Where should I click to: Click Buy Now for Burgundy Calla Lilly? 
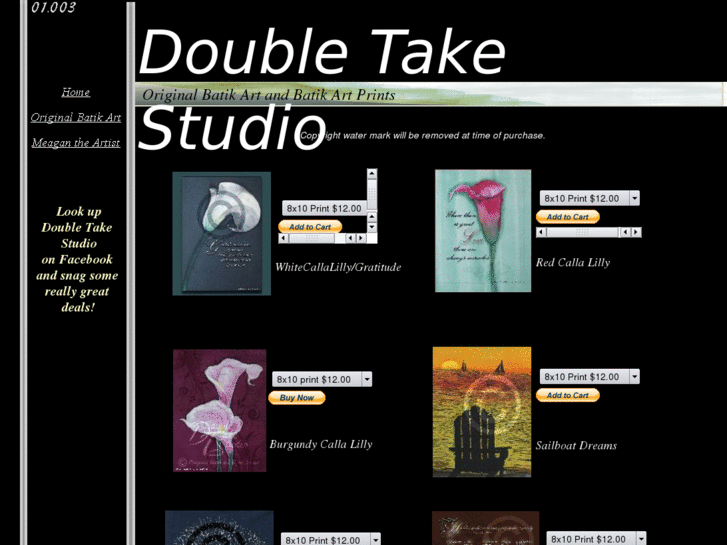[x=297, y=398]
